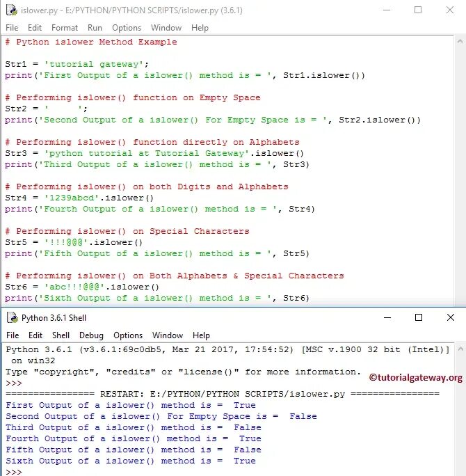Image resolution: width=466 pixels, height=476 pixels.
Task: Open Debug menu in Python Shell
Action: [91, 335]
